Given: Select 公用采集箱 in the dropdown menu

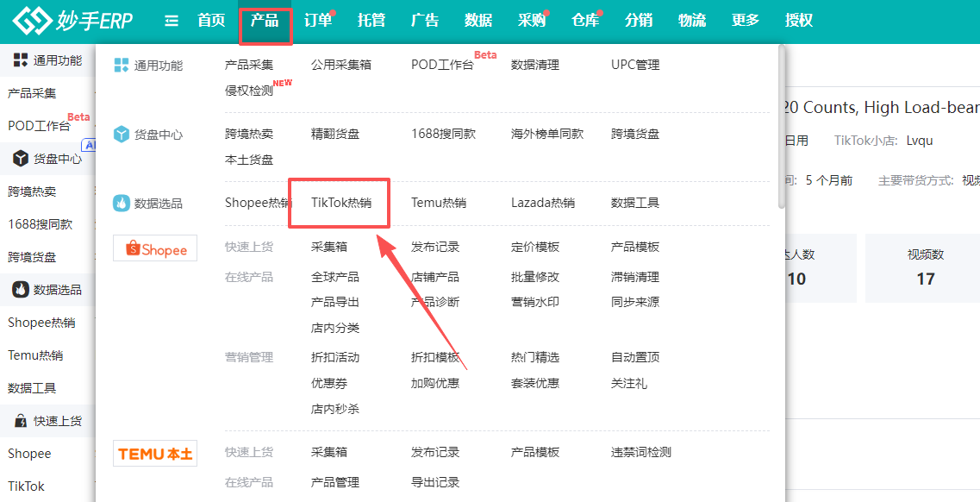Looking at the screenshot, I should point(341,65).
